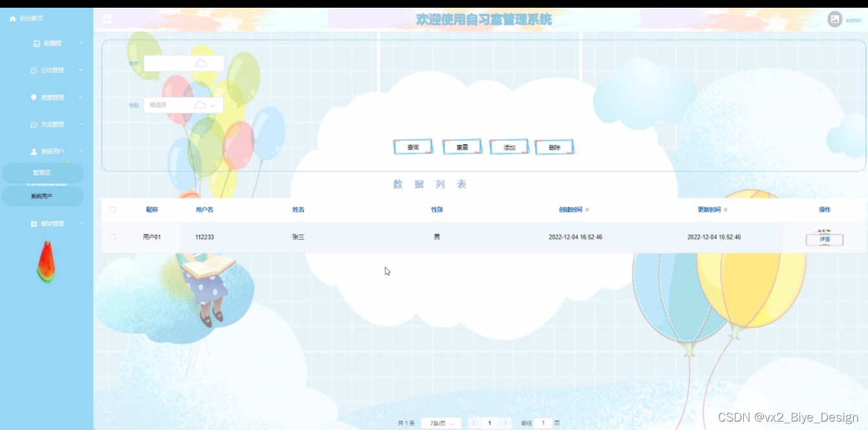Select page number 1 in pagination
Image resolution: width=868 pixels, height=430 pixels.
(490, 423)
